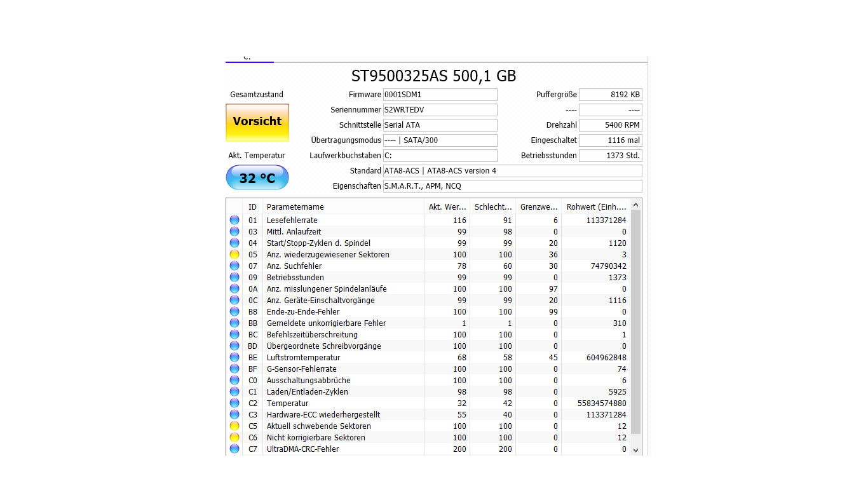
Task: Click current value 116 for Lesefehlerrate
Action: 459,220
